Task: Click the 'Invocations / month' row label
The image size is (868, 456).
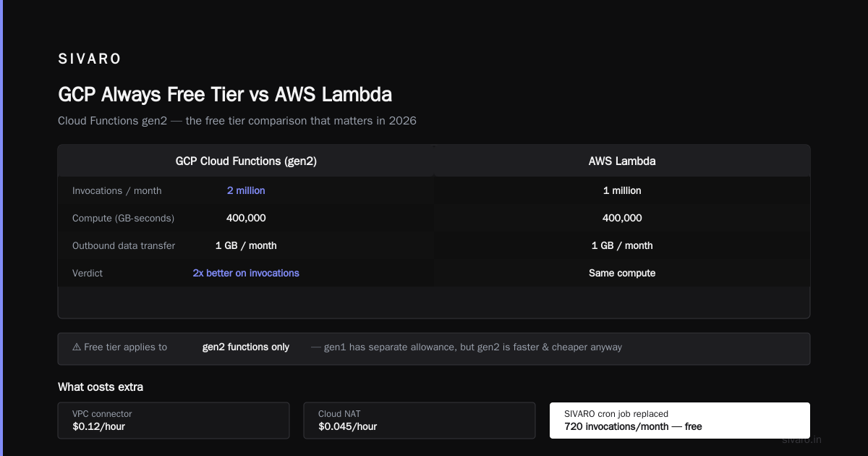Action: coord(117,190)
